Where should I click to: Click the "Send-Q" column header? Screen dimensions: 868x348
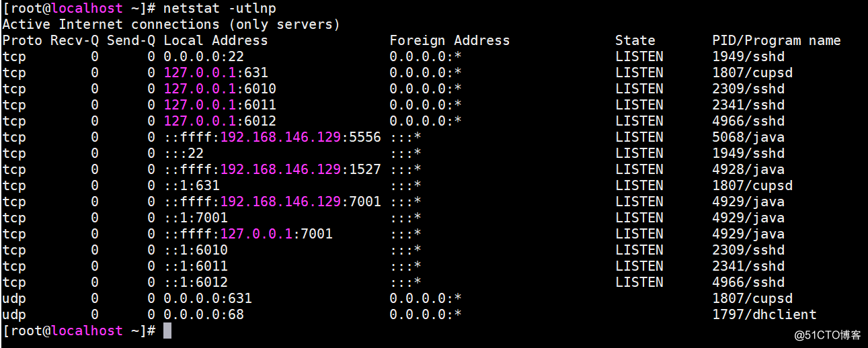click(131, 41)
